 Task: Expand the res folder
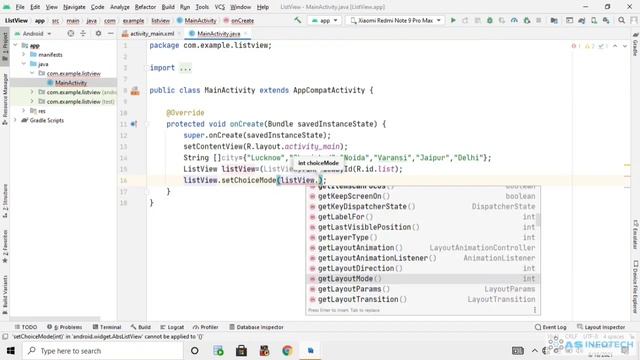tap(24, 111)
